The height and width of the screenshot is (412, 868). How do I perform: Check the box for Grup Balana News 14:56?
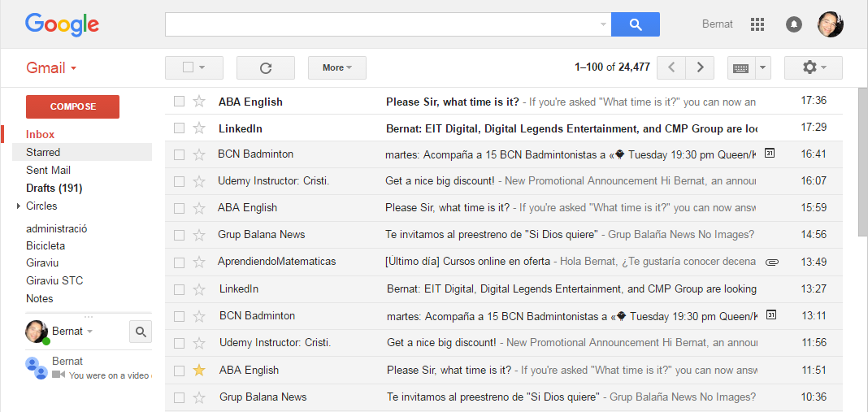click(179, 235)
